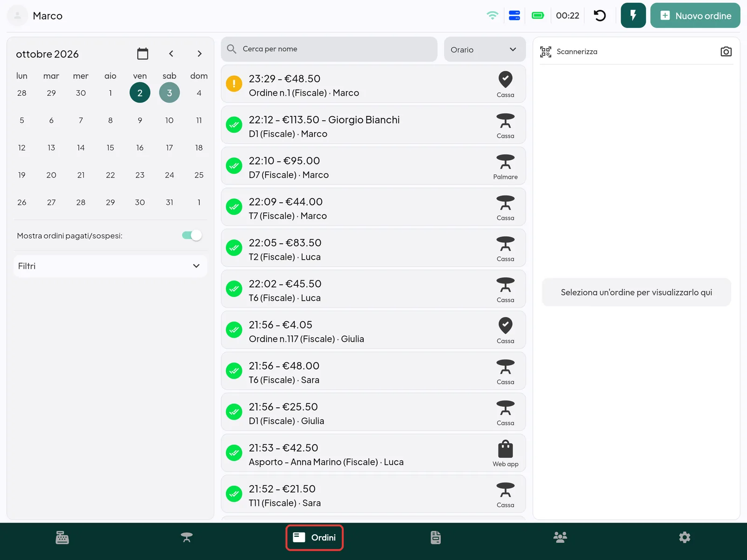Open the documents icon in bottom bar
The height and width of the screenshot is (560, 747).
point(436,538)
